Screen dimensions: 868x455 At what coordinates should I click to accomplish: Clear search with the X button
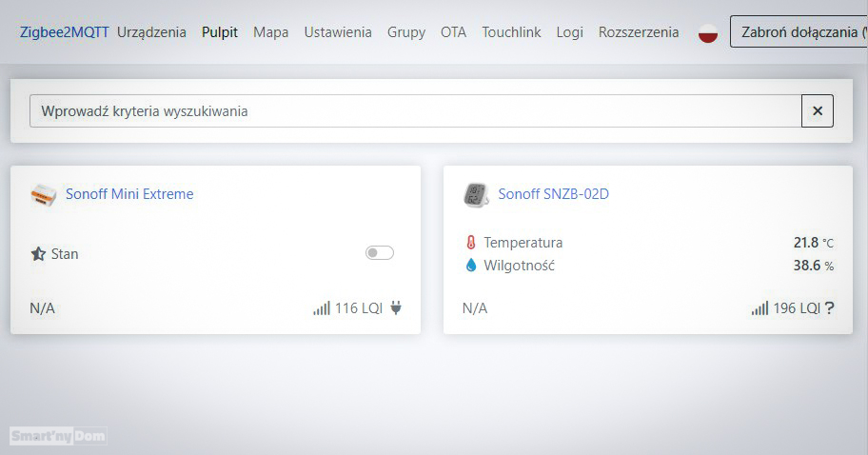pos(817,110)
